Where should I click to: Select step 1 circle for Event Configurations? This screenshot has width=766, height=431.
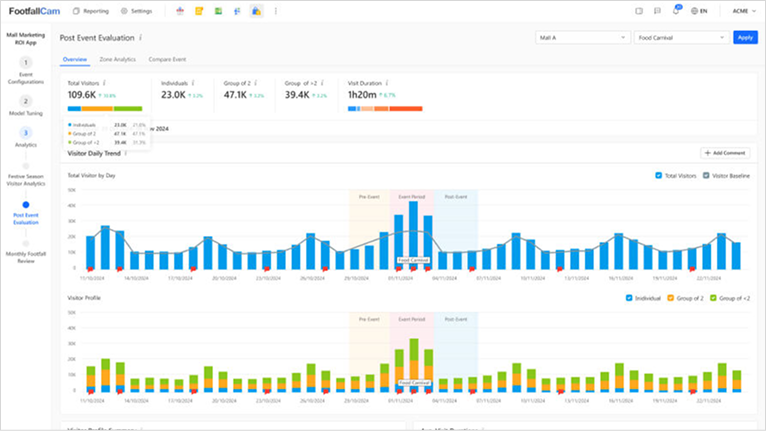[25, 63]
